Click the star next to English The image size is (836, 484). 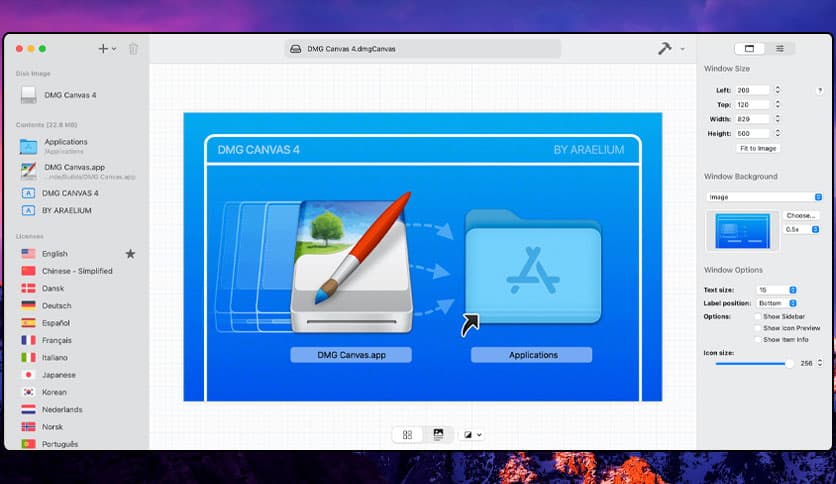[x=130, y=254]
